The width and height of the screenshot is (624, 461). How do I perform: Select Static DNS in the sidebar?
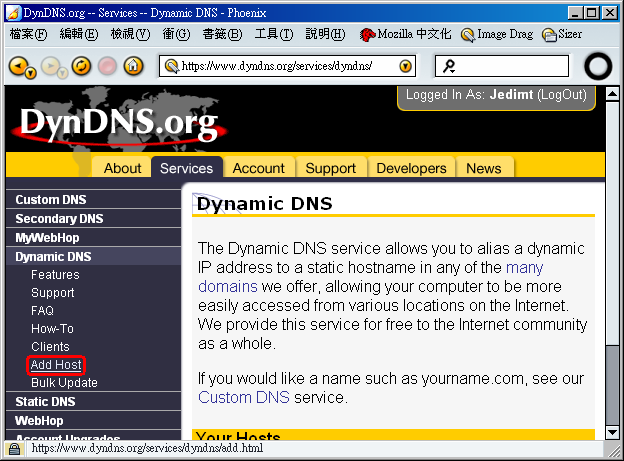click(94, 402)
